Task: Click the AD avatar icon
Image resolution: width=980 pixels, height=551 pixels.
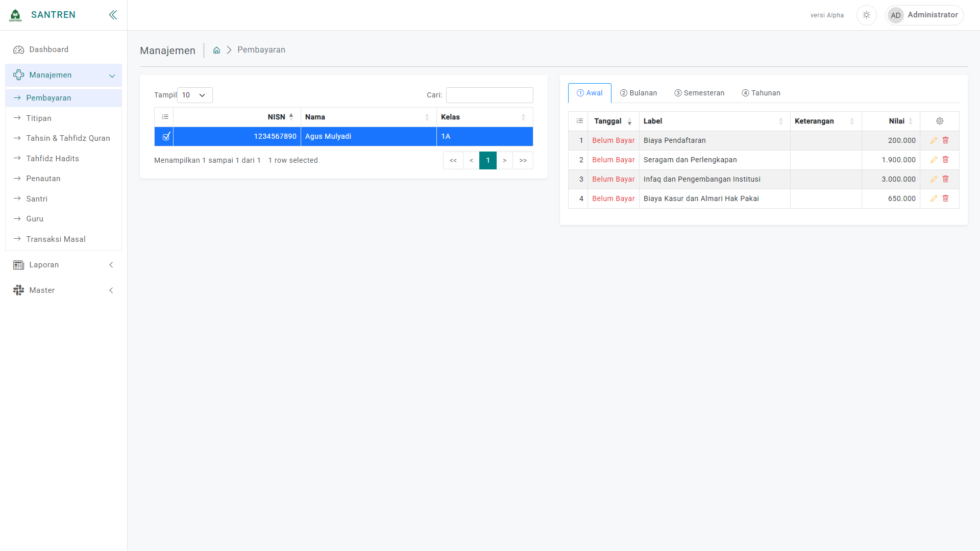Action: click(x=895, y=15)
